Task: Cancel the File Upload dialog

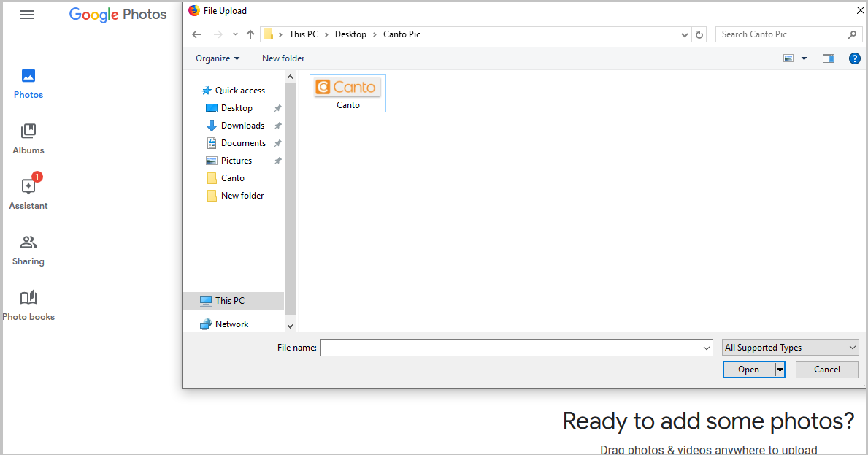Action: click(826, 370)
